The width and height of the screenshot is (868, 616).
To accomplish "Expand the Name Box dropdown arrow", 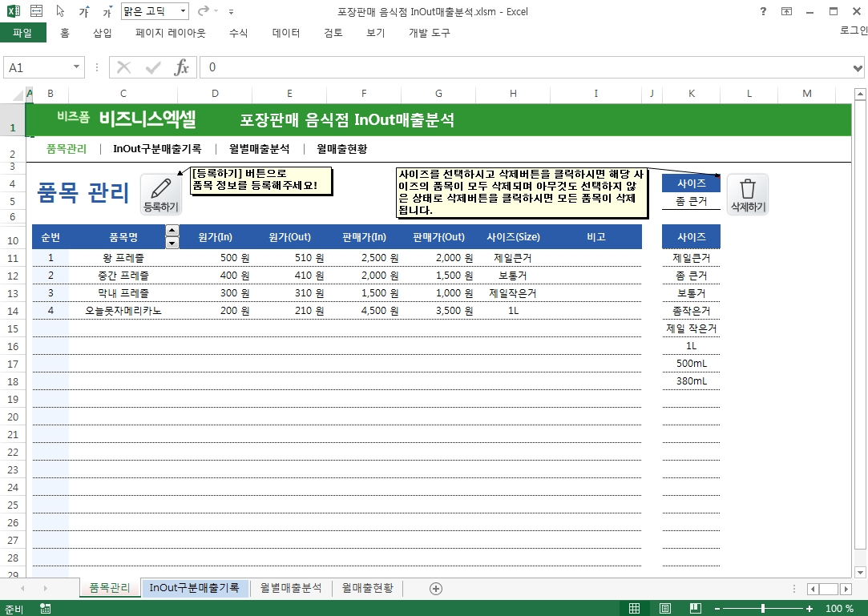I will pos(77,68).
